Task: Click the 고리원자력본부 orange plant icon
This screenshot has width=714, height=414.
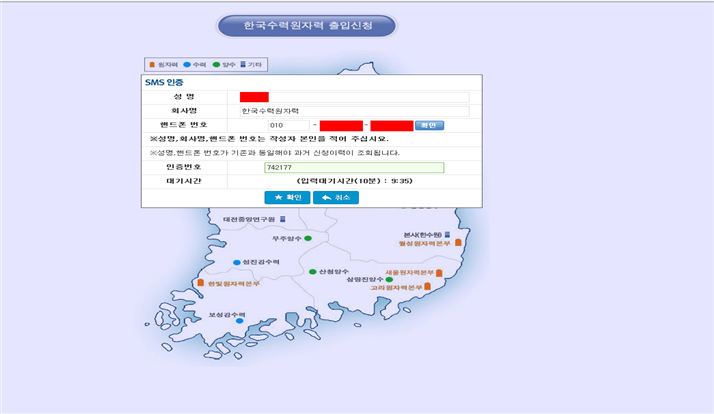Action: click(427, 287)
